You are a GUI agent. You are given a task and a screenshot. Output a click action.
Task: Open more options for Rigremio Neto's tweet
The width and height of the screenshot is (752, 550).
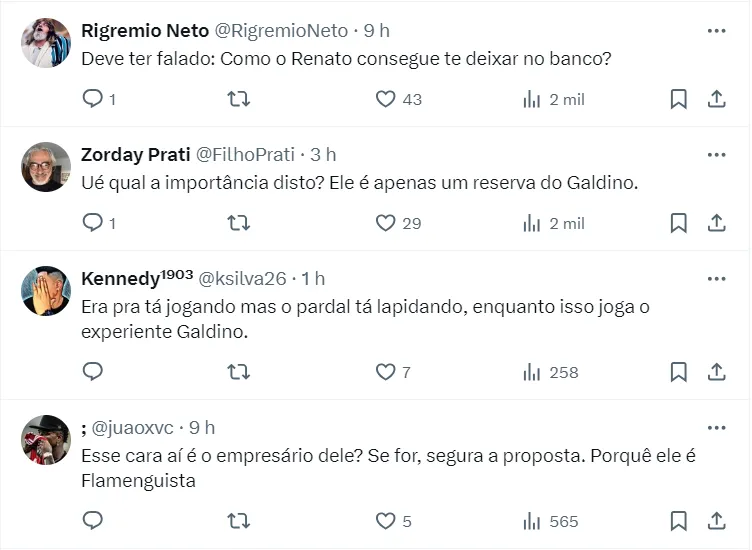coord(716,31)
